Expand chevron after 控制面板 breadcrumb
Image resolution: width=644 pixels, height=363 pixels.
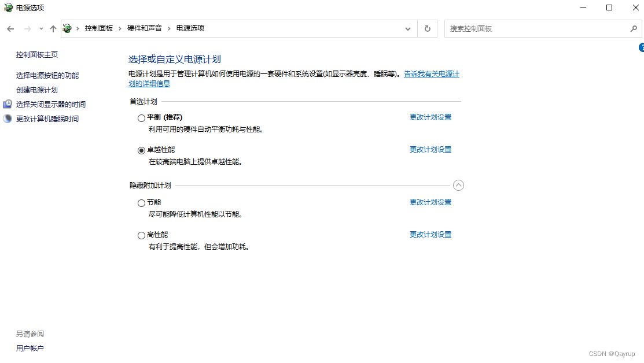pyautogui.click(x=120, y=28)
